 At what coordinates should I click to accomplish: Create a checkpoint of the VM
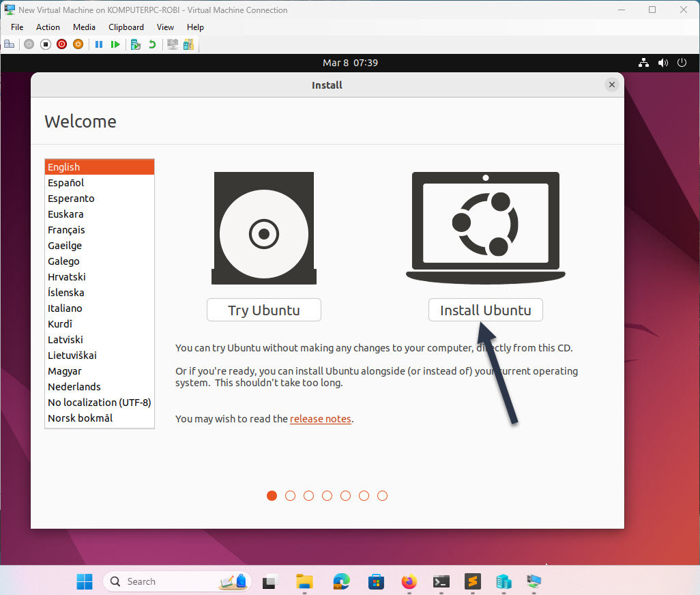[x=136, y=44]
